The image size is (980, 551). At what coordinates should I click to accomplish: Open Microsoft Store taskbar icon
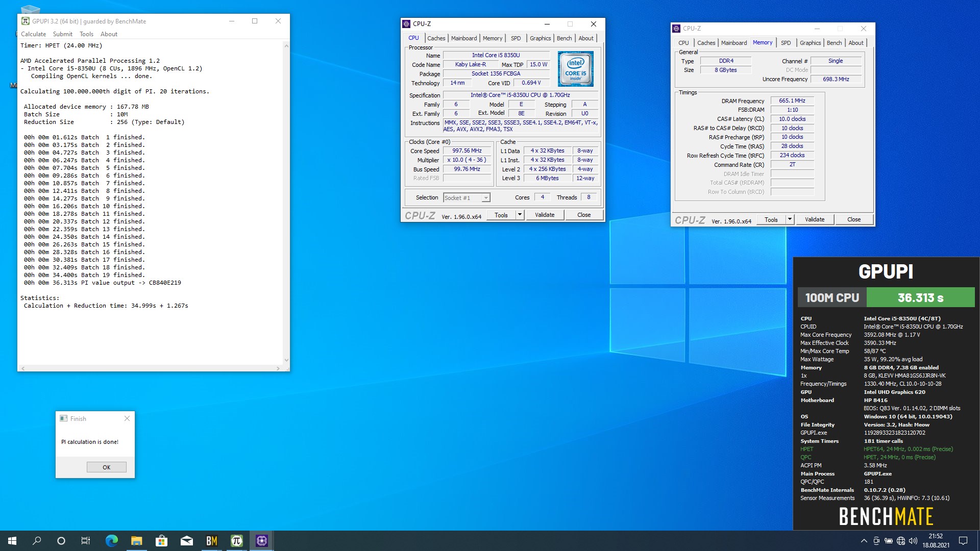point(161,541)
